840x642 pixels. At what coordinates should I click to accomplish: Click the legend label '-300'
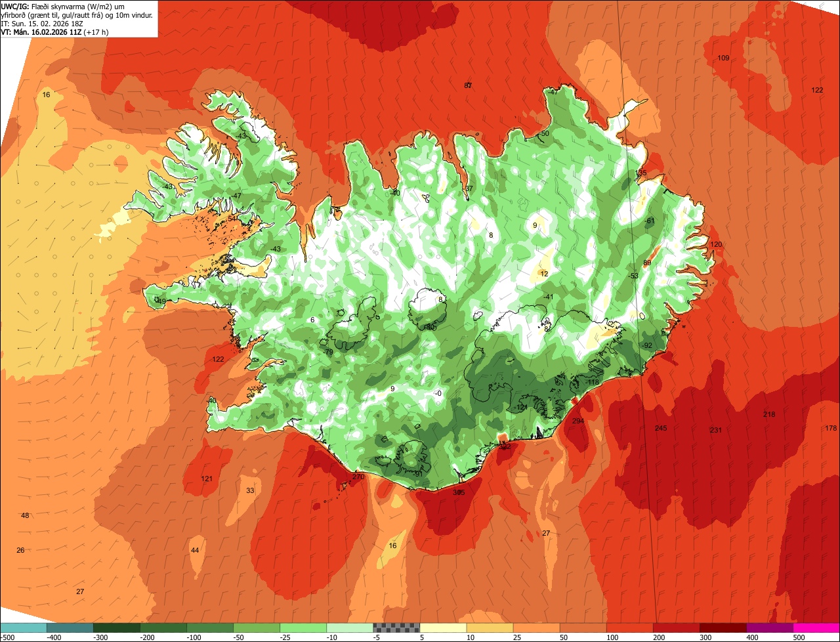(x=100, y=637)
